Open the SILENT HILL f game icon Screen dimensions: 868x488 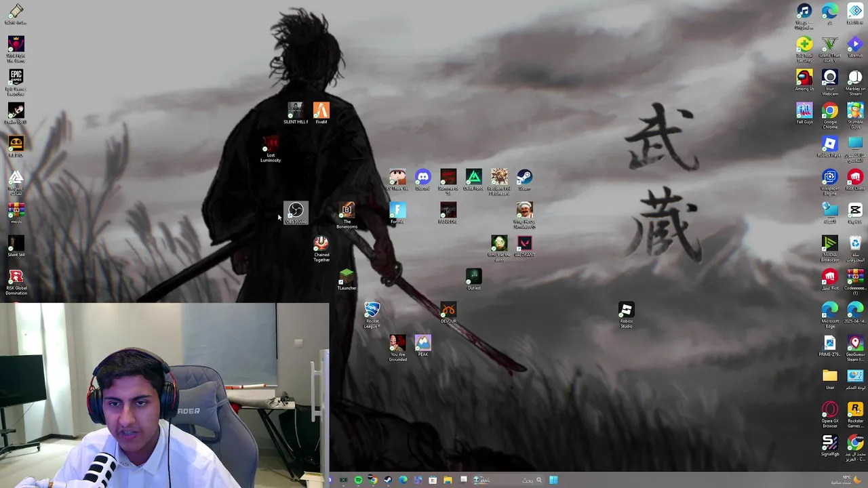[296, 113]
